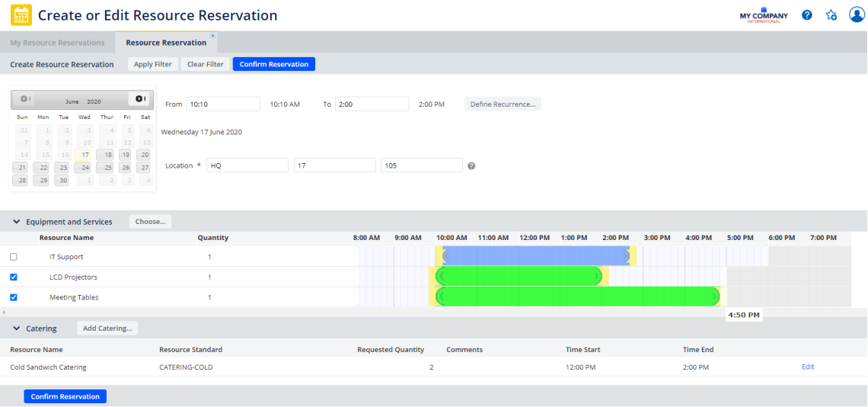Enable the IT Support checkbox
Viewport: 868px width, 407px height.
coord(14,257)
